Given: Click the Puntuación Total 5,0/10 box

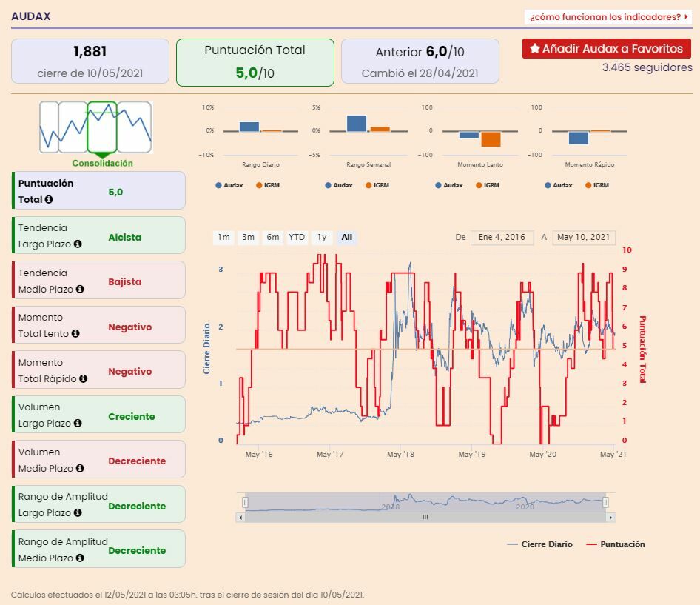Looking at the screenshot, I should (x=255, y=62).
